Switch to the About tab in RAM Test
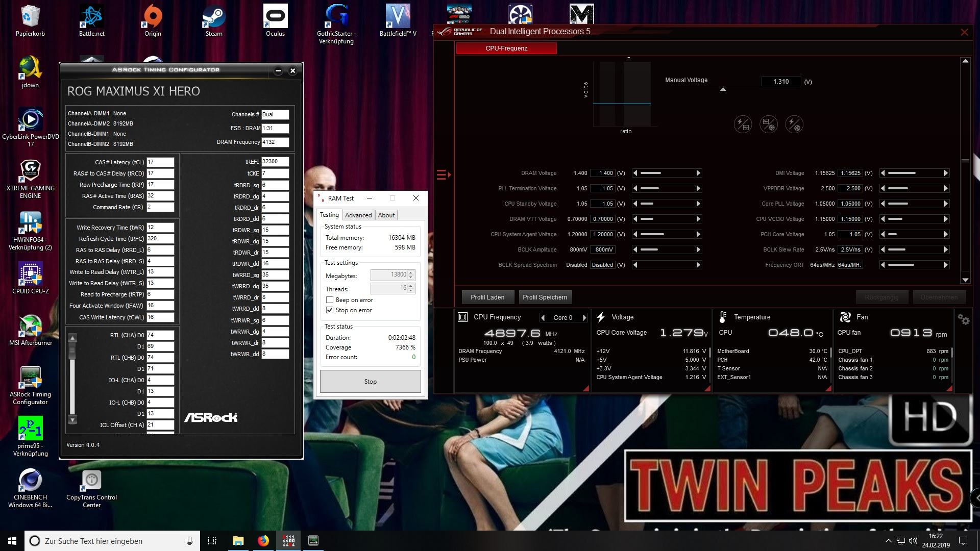 pos(386,215)
